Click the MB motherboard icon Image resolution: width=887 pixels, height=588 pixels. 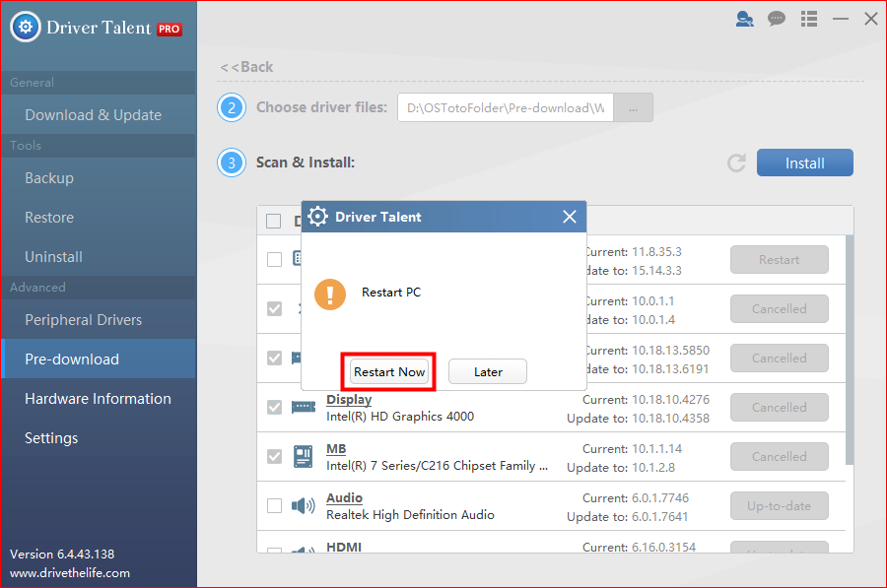[x=304, y=456]
